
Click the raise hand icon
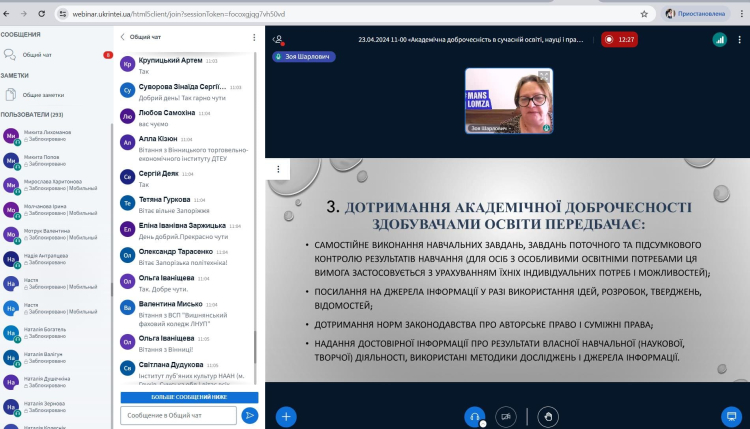click(545, 415)
